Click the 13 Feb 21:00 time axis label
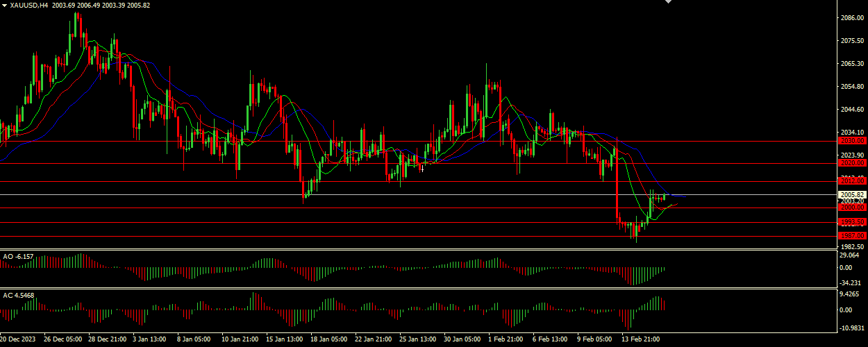This screenshot has width=868, height=347. tap(641, 340)
